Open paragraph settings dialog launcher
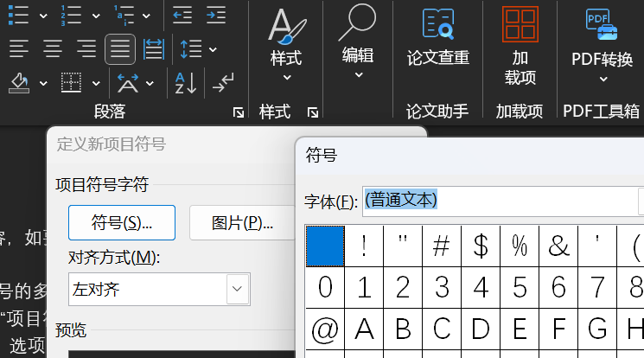Image resolution: width=644 pixels, height=358 pixels. point(239,112)
